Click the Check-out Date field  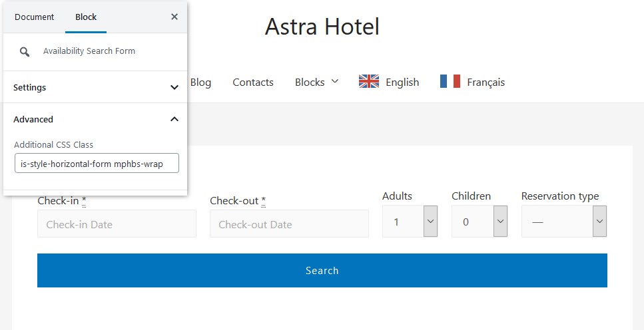[289, 224]
